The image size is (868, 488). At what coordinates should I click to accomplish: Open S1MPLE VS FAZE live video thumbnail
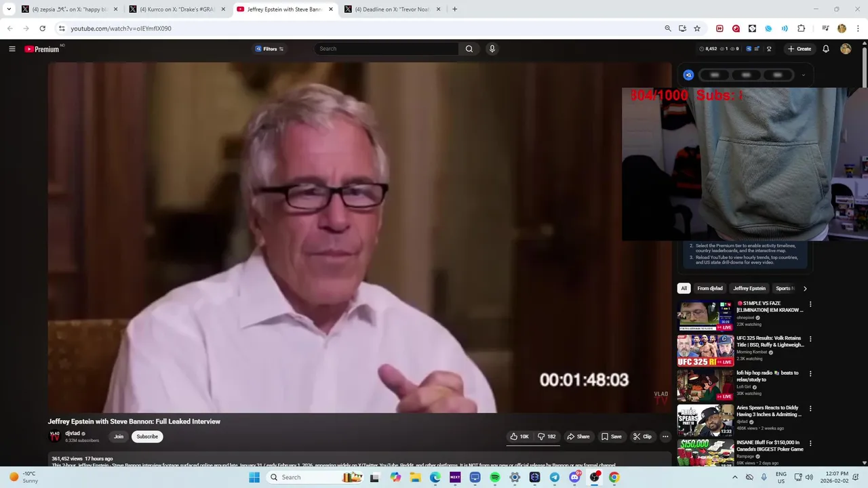tap(705, 315)
